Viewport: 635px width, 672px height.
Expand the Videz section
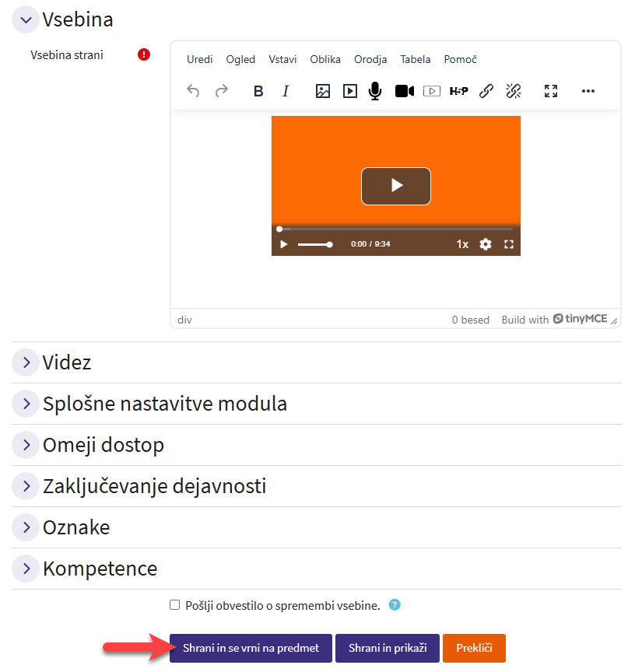point(26,362)
